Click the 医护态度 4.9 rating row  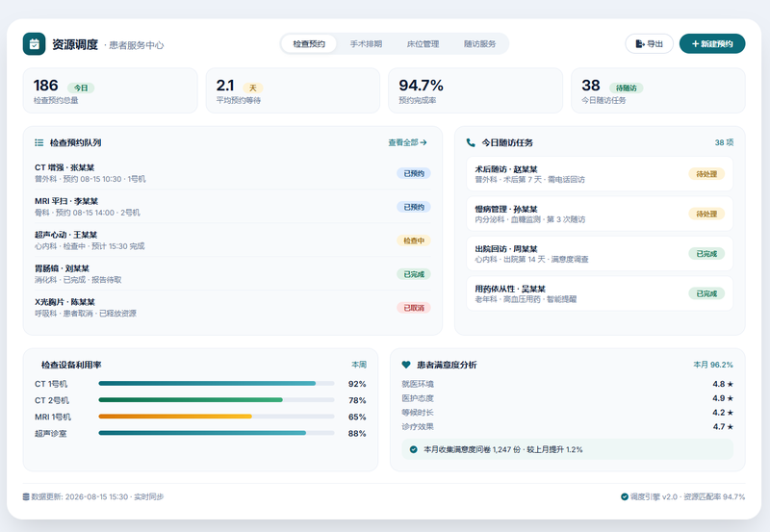pyautogui.click(x=568, y=398)
